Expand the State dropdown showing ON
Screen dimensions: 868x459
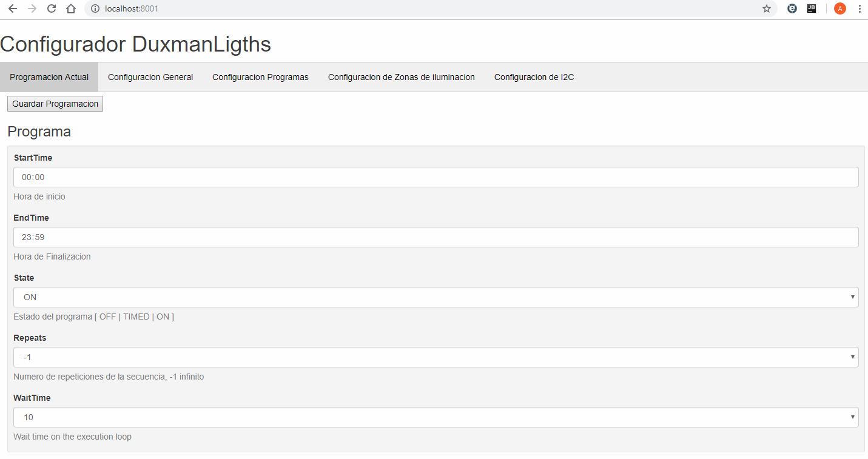click(x=436, y=297)
